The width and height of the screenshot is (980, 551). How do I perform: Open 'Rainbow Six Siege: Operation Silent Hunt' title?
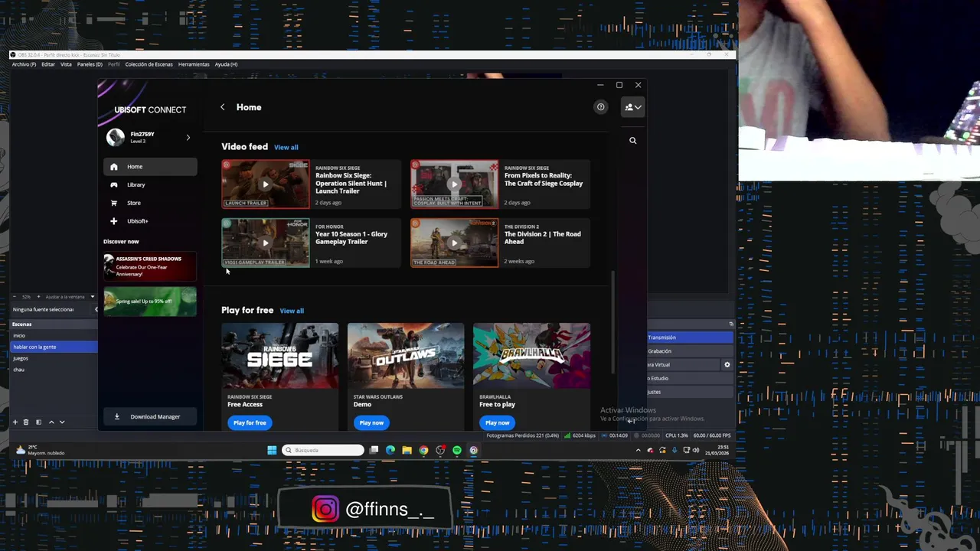coord(351,183)
